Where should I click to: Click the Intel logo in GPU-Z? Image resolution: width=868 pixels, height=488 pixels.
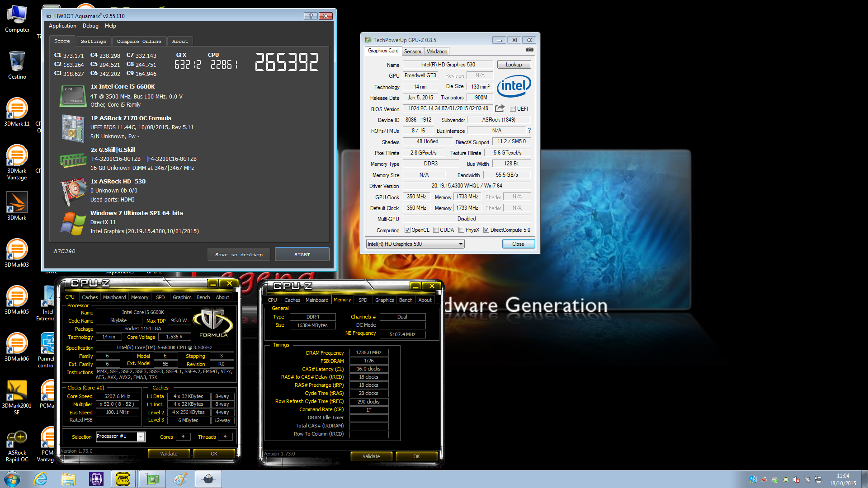[514, 86]
